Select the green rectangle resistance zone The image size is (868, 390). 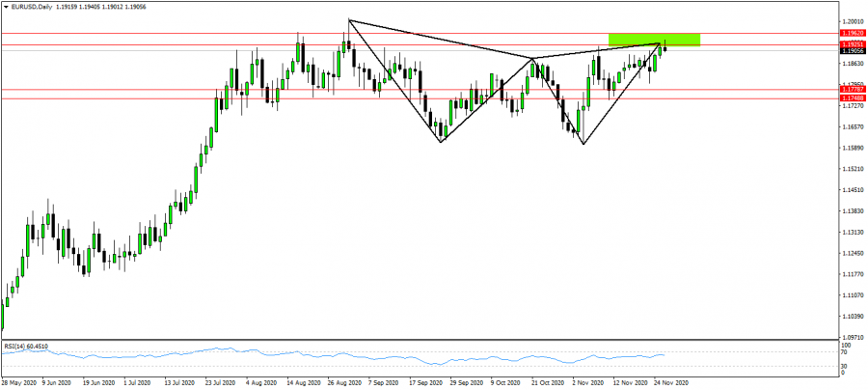(x=654, y=39)
